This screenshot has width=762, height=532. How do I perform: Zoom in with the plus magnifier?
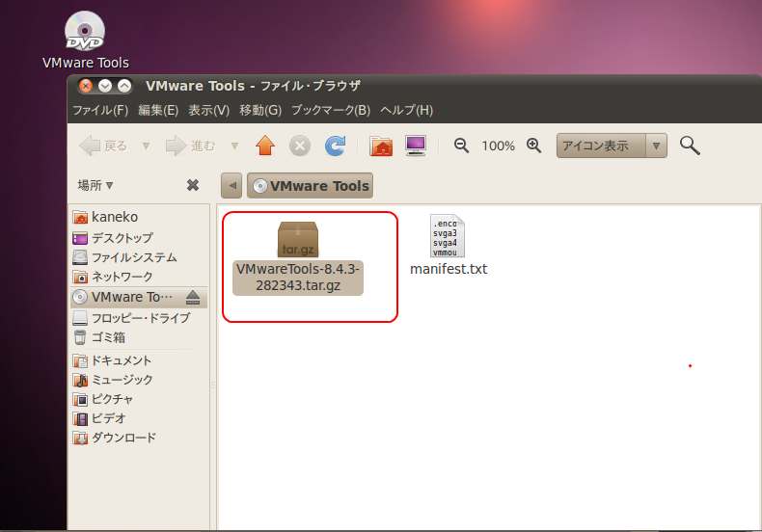[x=534, y=146]
